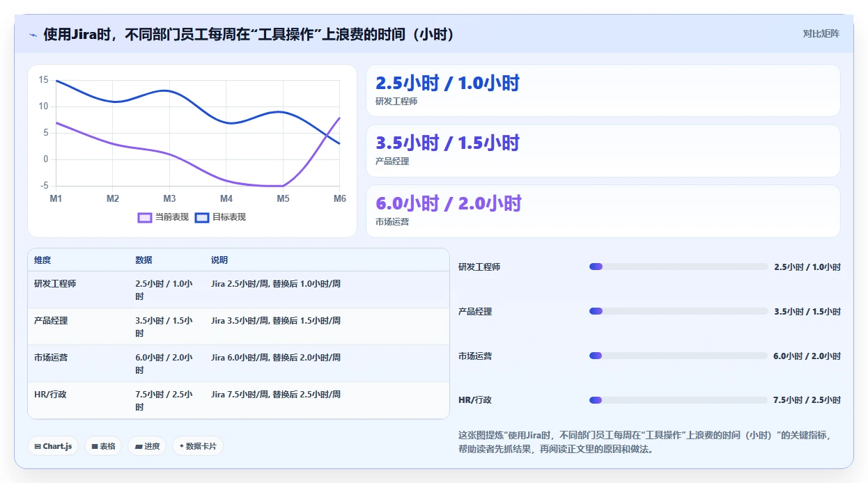This screenshot has width=868, height=483.
Task: Click the M1 label on the chart axis
Action: point(56,198)
